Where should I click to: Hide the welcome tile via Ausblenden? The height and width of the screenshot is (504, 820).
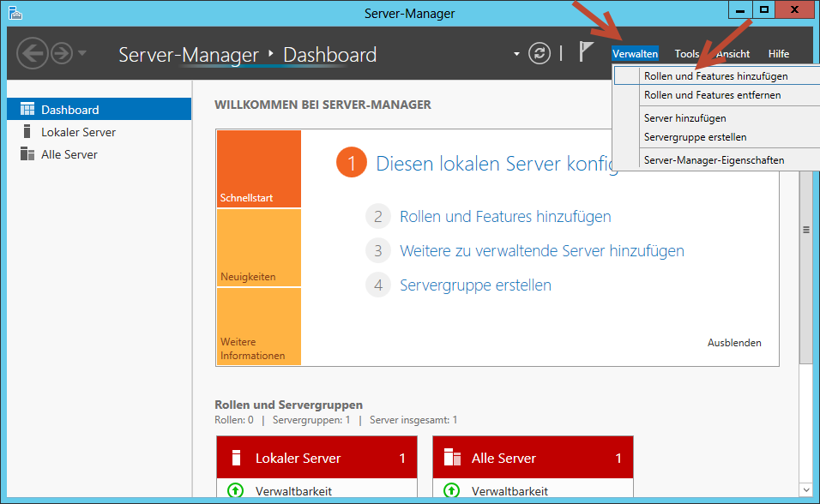point(734,343)
